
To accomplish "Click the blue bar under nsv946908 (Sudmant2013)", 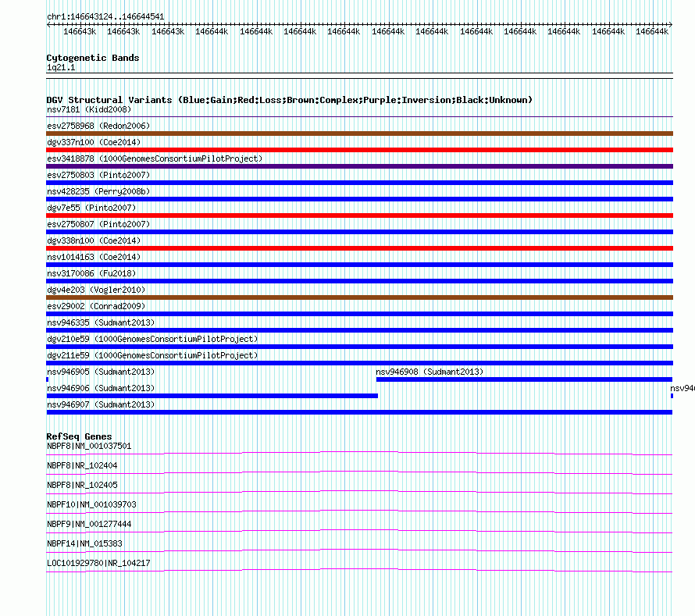I will point(524,379).
